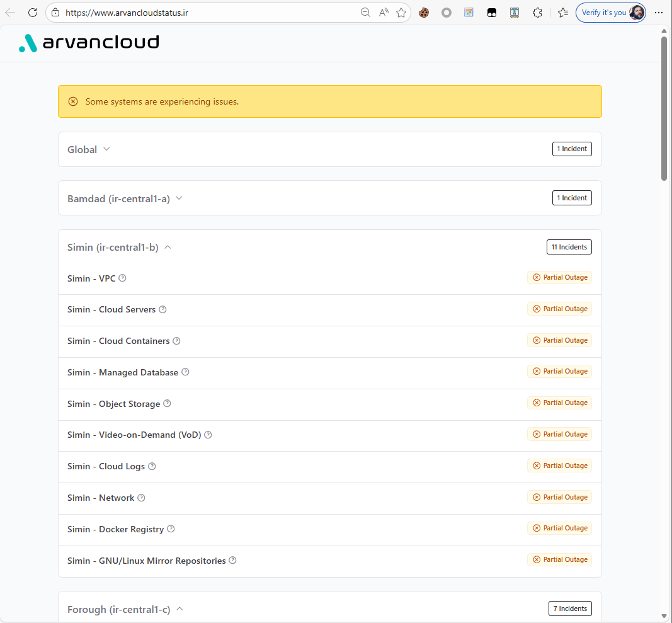Click the black square extension icon
672x623 pixels.
492,13
